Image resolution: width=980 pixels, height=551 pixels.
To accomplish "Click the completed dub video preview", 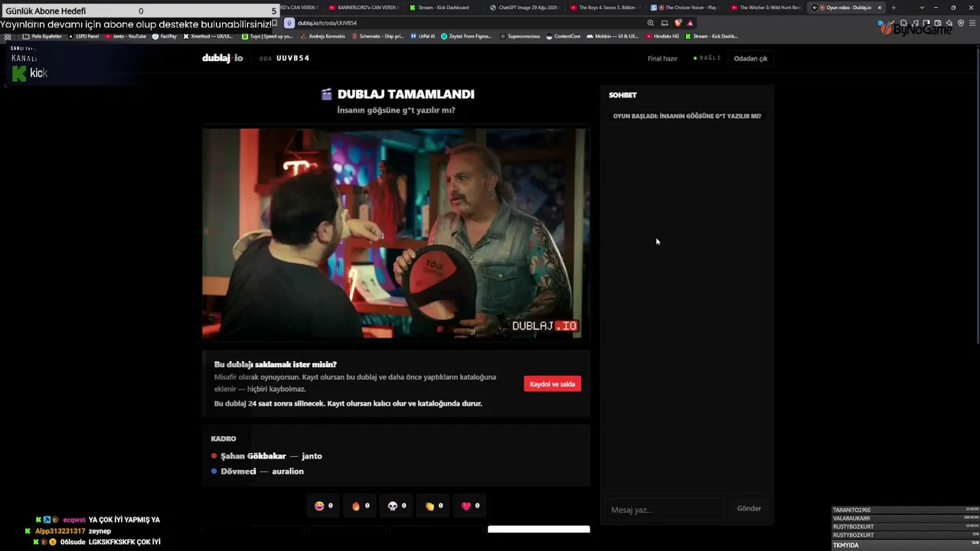I will 395,233.
